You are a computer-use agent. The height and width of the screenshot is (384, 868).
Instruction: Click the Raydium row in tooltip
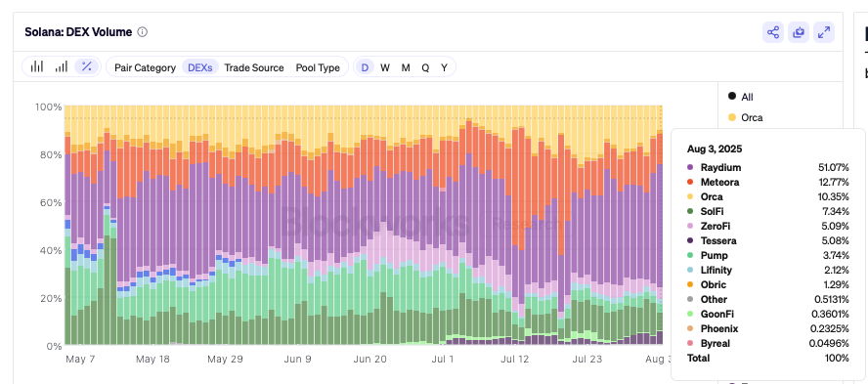(767, 168)
